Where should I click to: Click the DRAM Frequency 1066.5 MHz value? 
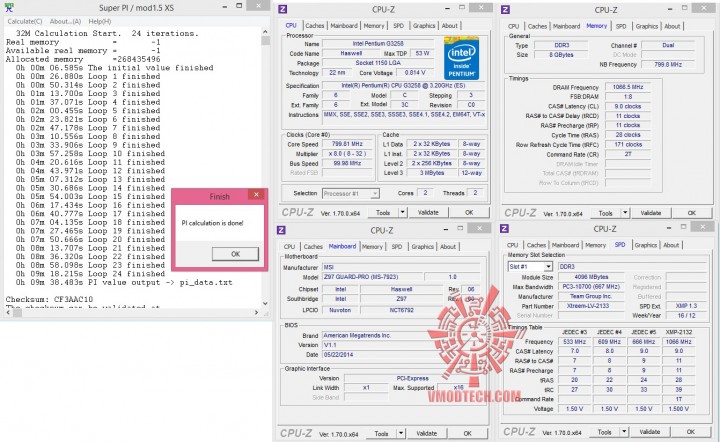pos(628,87)
